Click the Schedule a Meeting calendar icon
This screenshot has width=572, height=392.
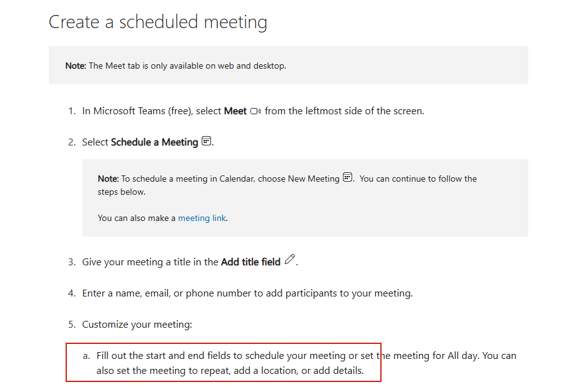pyautogui.click(x=207, y=141)
